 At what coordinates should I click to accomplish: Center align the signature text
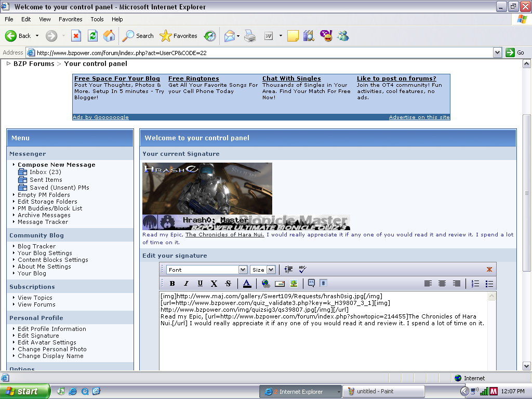(x=442, y=284)
